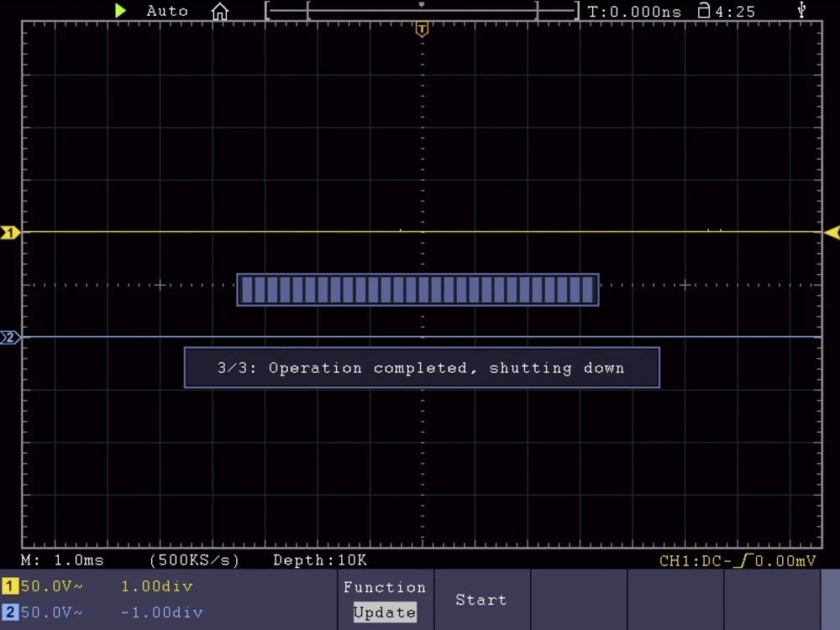The width and height of the screenshot is (840, 630).
Task: Click the update progress bar
Action: (417, 290)
